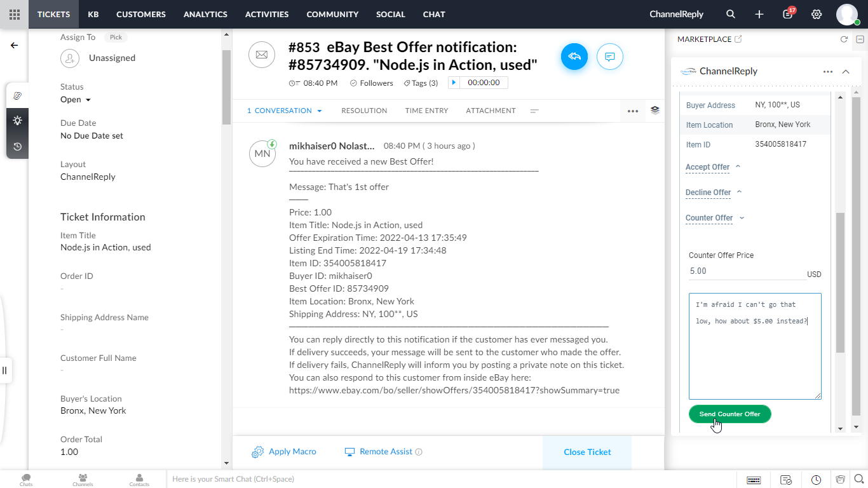Click the email envelope ticket icon

coord(262,55)
